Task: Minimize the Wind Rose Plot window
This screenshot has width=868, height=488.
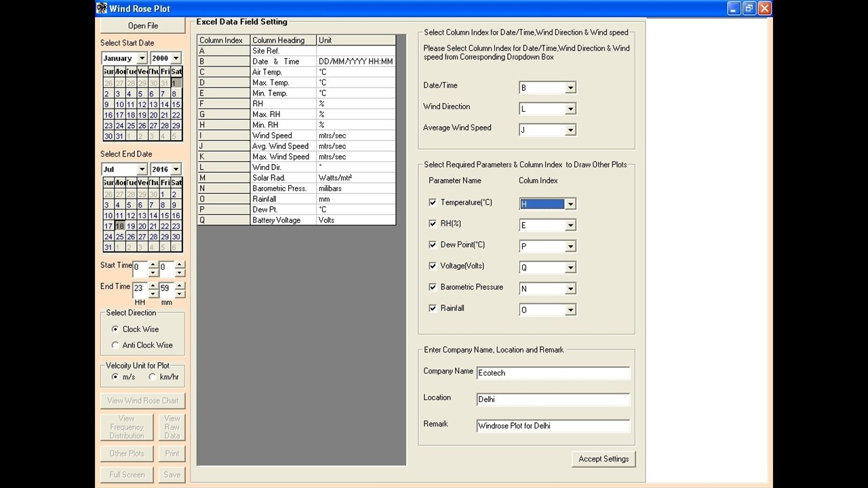Action: click(x=734, y=8)
